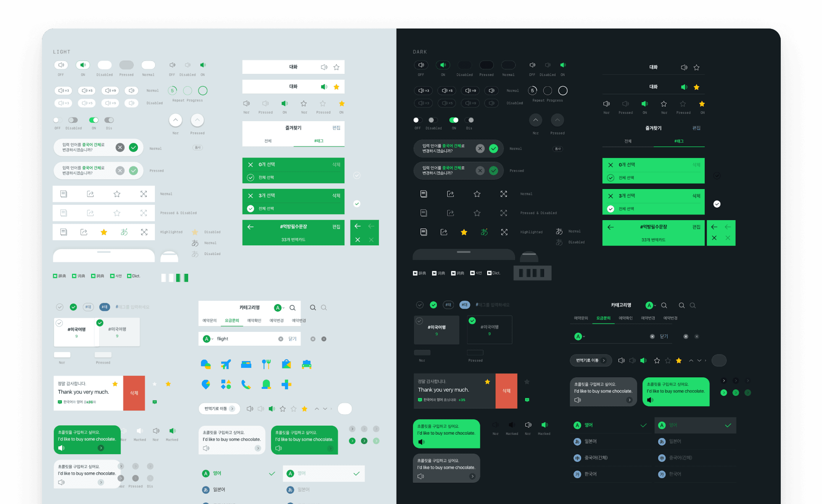Toggle the green ON switch in light panel
822x504 pixels.
tap(93, 120)
